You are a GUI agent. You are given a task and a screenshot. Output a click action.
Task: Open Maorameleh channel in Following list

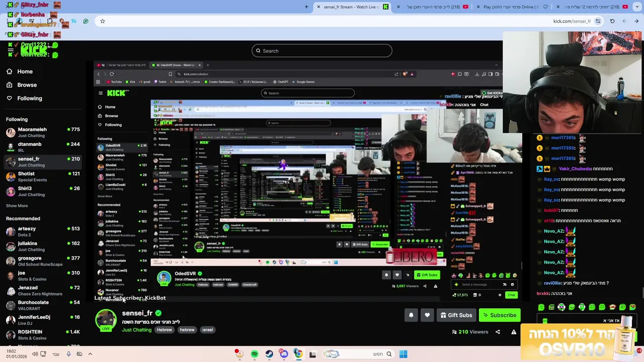click(43, 132)
